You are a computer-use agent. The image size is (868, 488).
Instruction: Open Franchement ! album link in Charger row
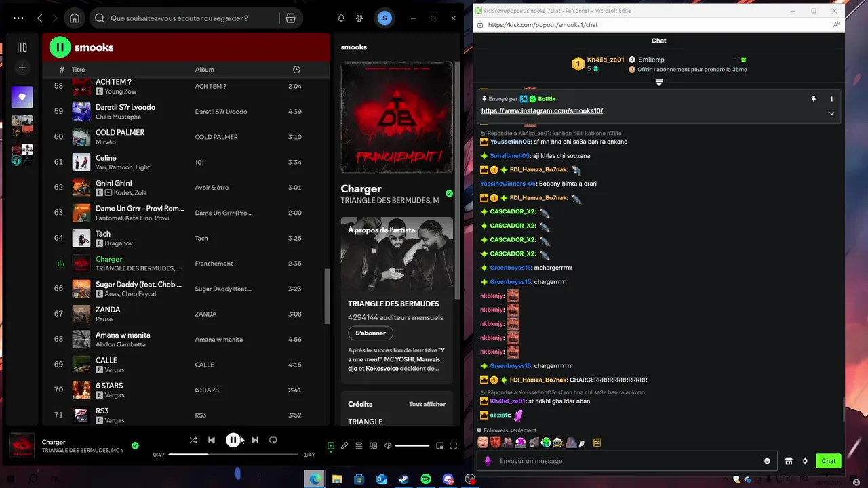215,264
